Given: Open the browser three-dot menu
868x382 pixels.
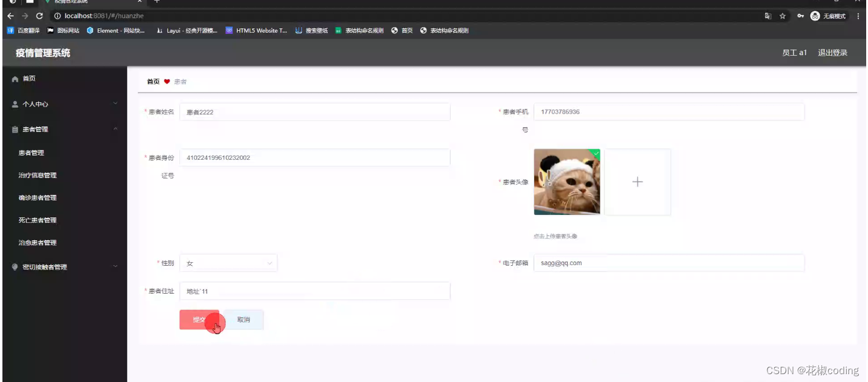Looking at the screenshot, I should pyautogui.click(x=858, y=16).
